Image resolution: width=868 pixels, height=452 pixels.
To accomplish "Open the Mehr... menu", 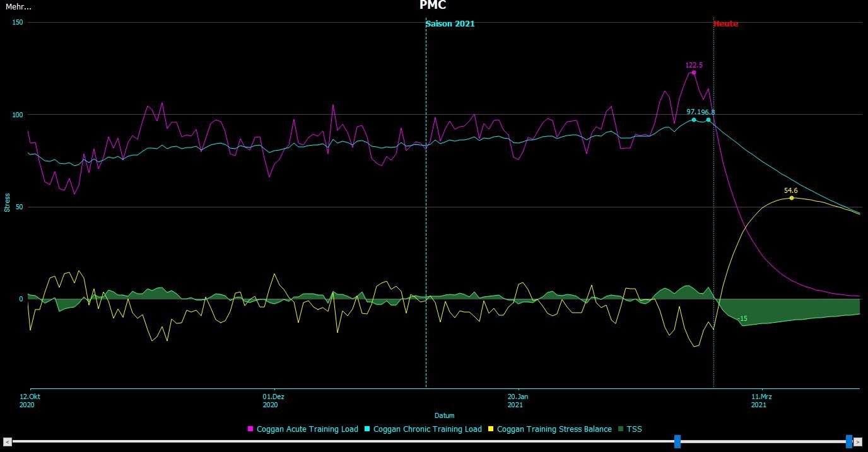I will pyautogui.click(x=18, y=7).
